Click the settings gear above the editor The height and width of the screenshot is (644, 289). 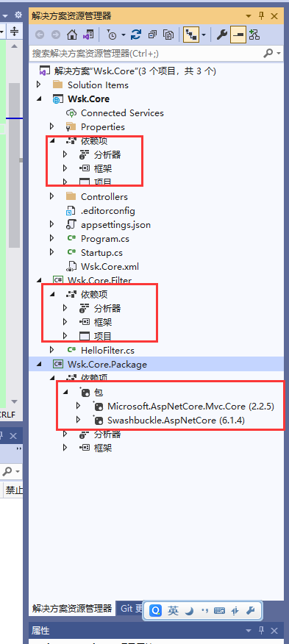(18, 15)
